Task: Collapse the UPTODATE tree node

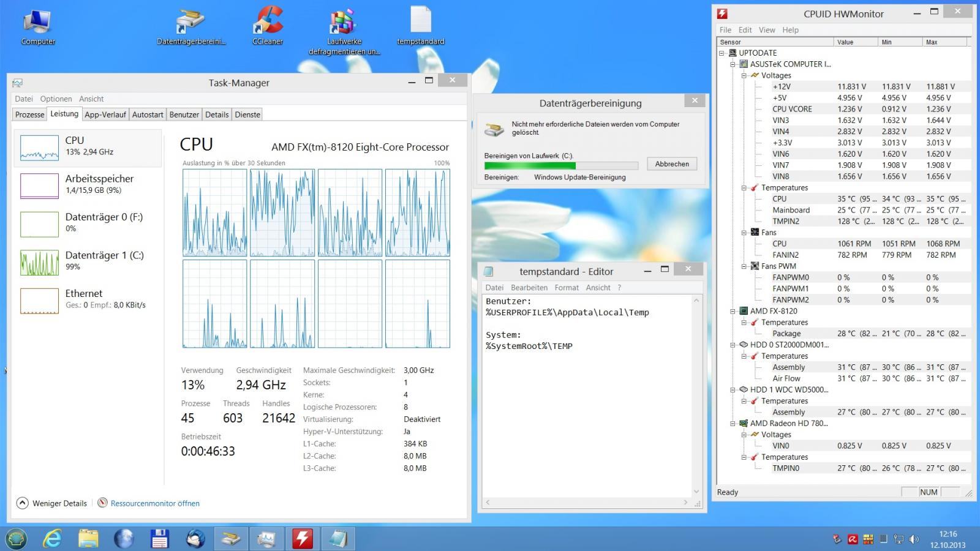Action: [722, 53]
